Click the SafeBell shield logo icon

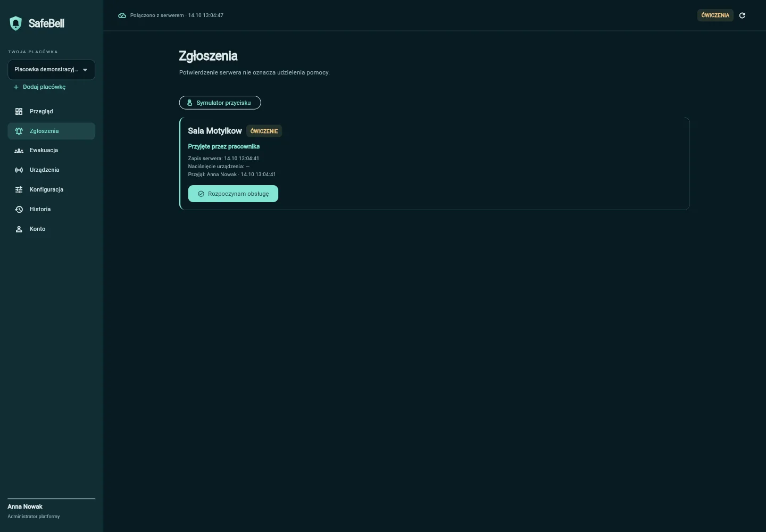[16, 23]
